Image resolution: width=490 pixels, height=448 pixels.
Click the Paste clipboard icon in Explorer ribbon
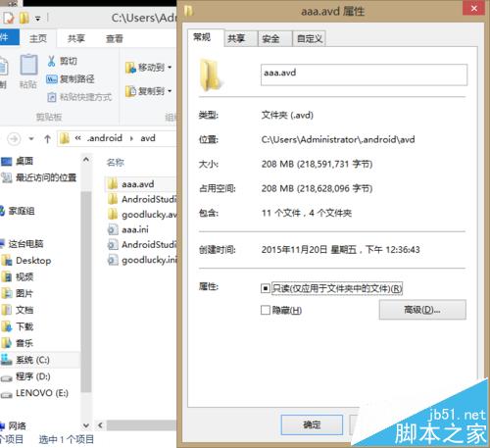(28, 65)
